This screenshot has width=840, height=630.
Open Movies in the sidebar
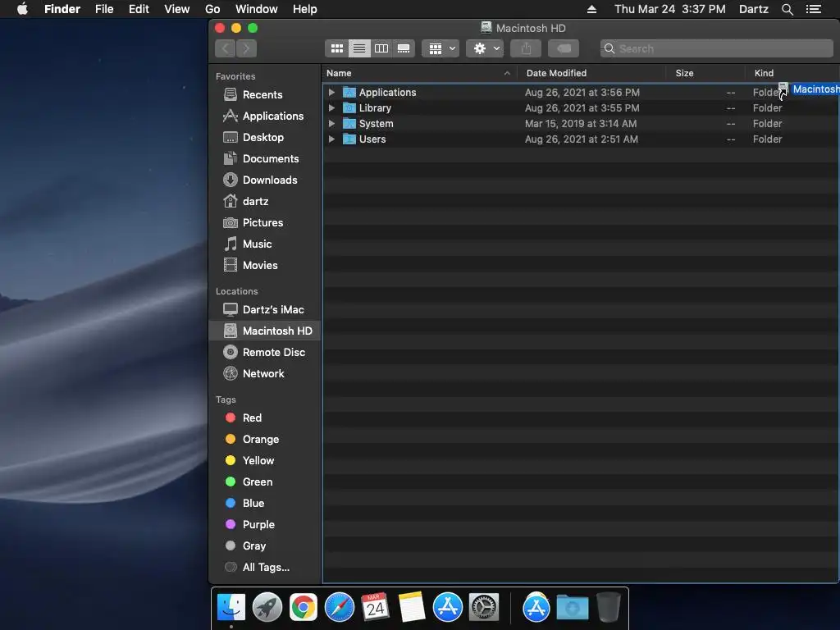pos(265,265)
